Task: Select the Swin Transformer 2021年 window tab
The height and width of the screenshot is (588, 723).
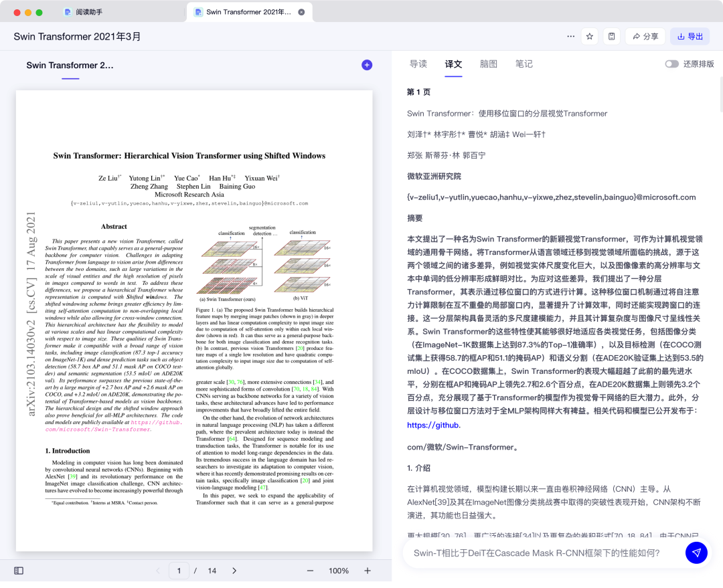Action: 248,12
